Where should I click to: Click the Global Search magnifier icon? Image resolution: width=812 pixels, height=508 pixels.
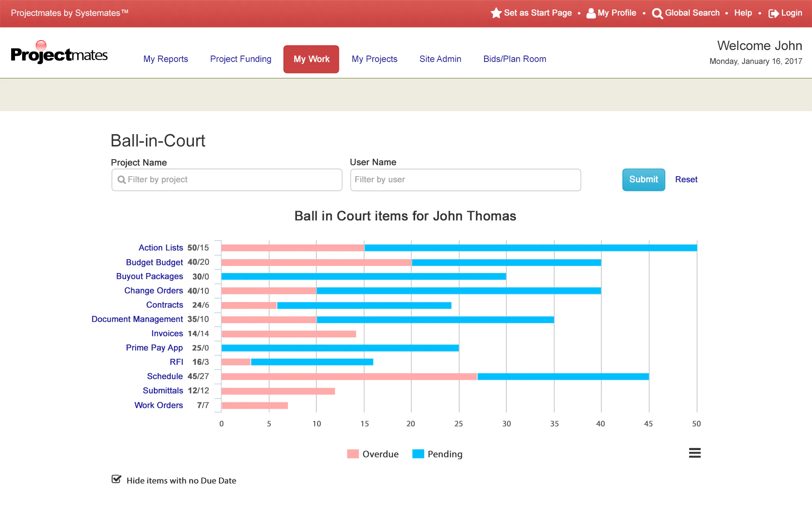(x=657, y=13)
